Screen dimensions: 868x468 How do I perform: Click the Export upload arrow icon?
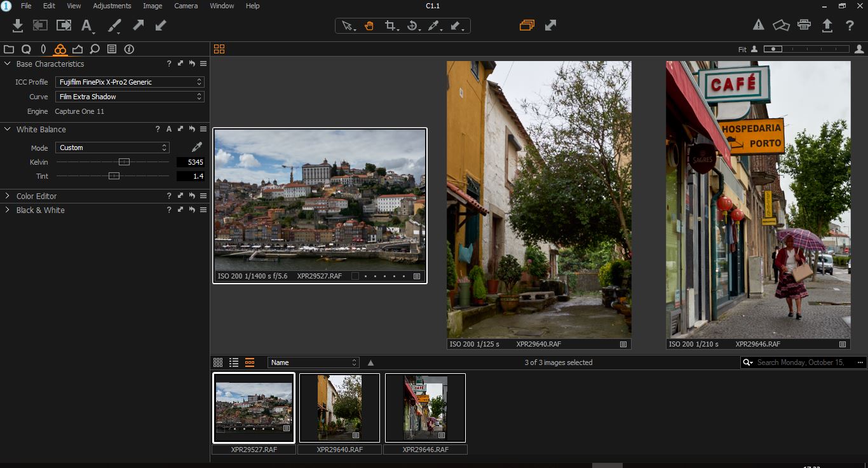tap(827, 25)
